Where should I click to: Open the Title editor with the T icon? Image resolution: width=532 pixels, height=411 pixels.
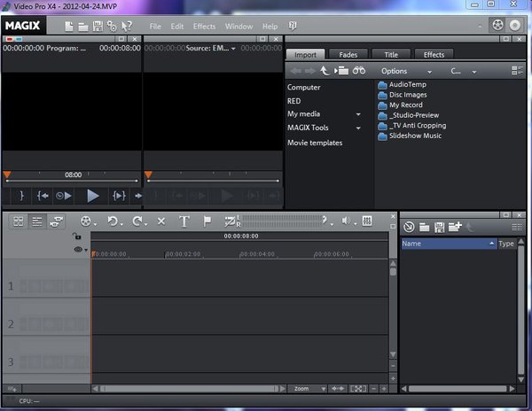coord(184,221)
